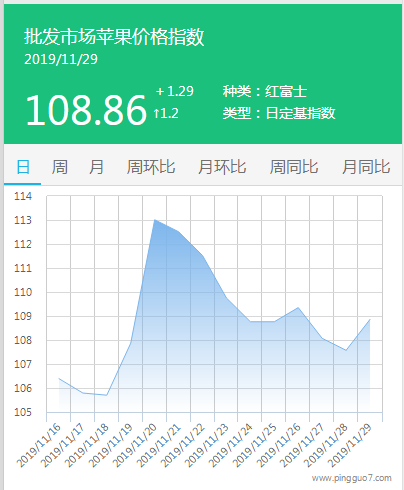Click the x-axis label 2019/11/24
The image size is (404, 490).
230,445
